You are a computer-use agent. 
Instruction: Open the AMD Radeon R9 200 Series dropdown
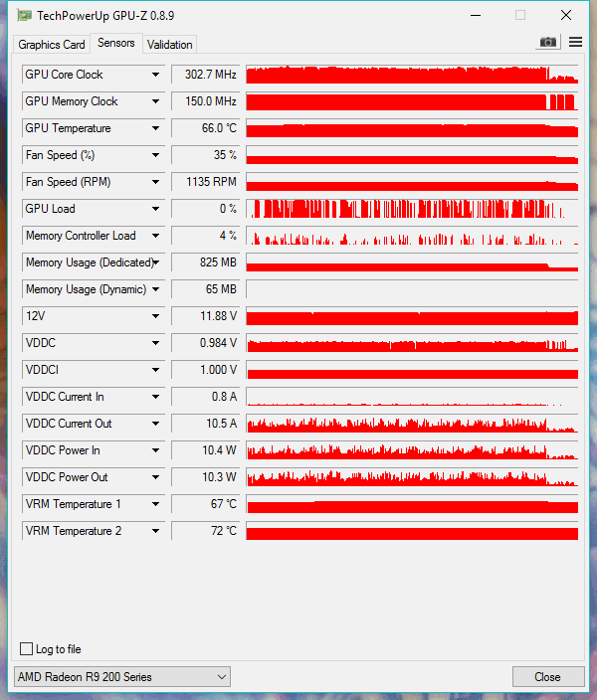coord(122,677)
